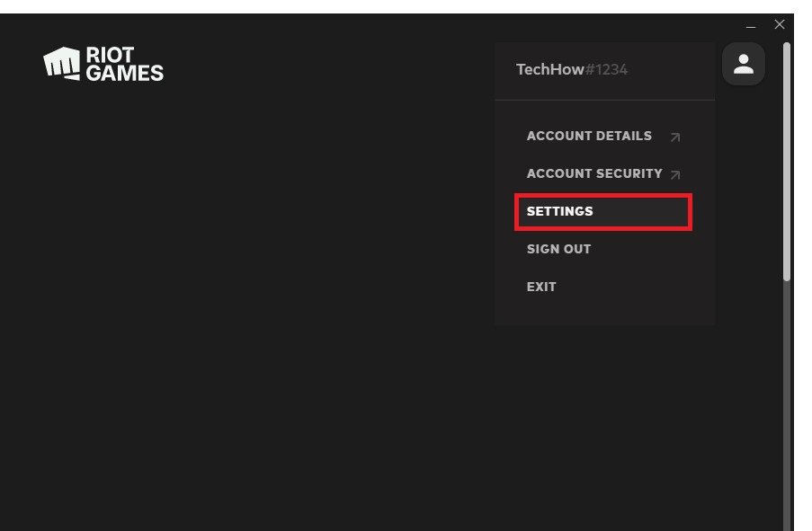Close the Riot Client window
This screenshot has height=531, width=812.
point(780,24)
